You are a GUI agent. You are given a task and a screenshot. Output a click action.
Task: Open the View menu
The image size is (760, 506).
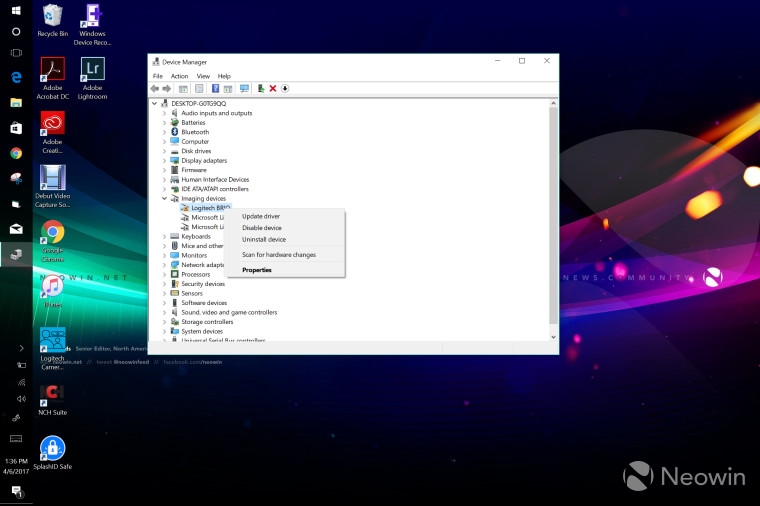tap(203, 76)
